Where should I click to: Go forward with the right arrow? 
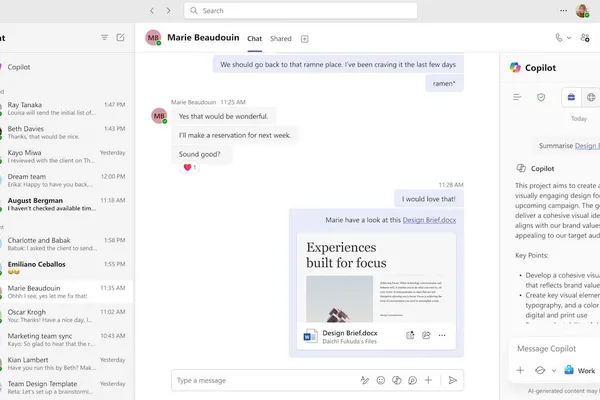(168, 11)
